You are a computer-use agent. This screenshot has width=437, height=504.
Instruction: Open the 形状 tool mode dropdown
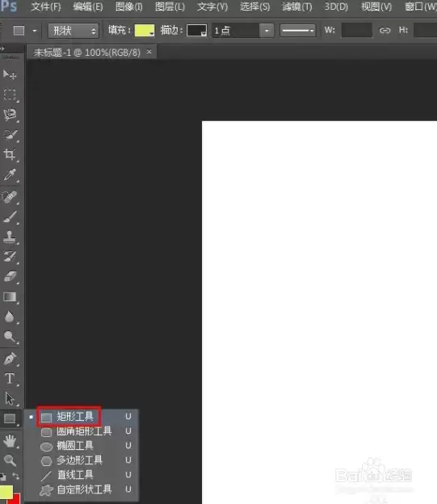[x=74, y=31]
